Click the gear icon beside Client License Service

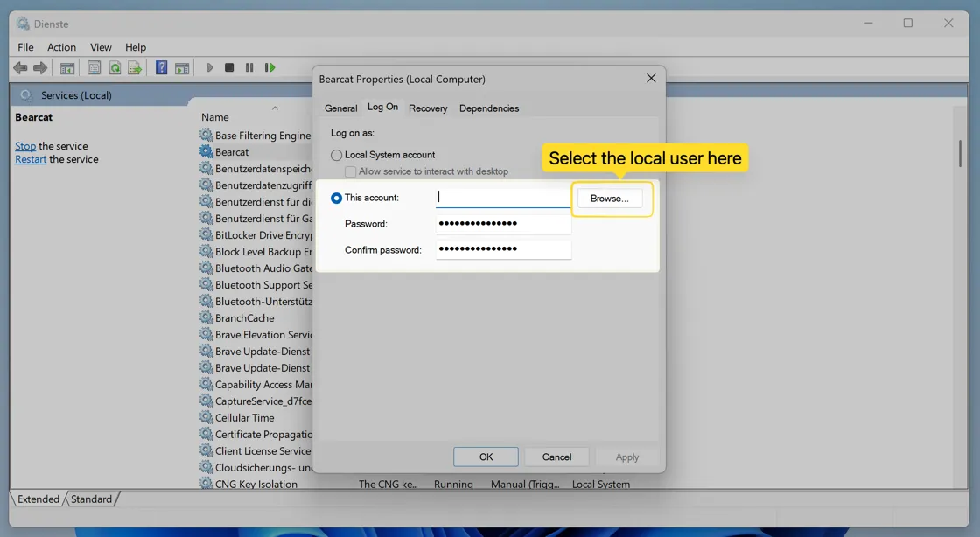(206, 450)
